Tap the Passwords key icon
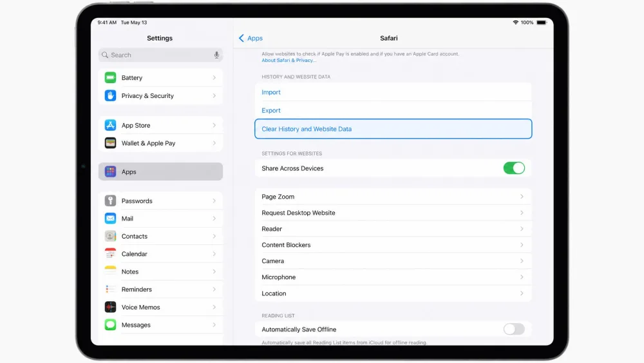The image size is (644, 363). click(110, 201)
